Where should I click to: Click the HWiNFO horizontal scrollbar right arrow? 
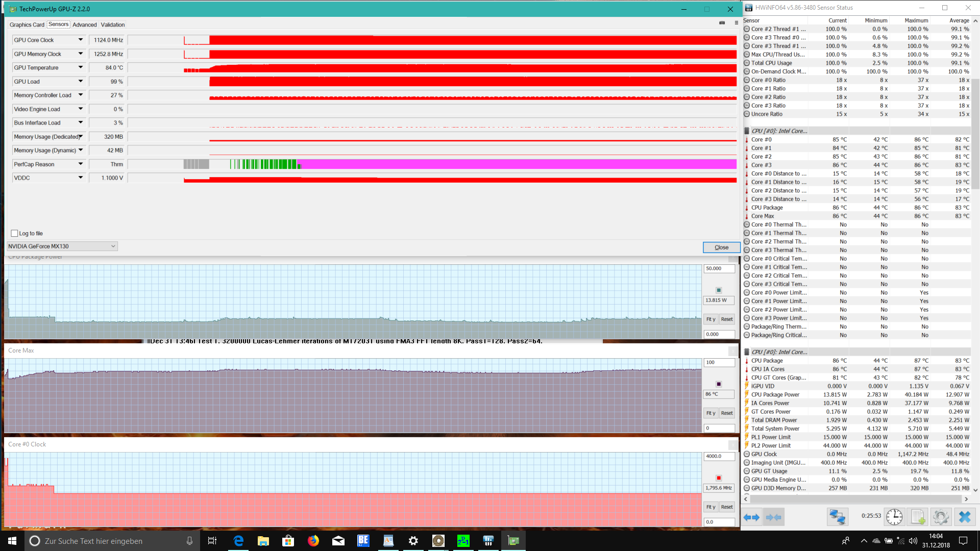[x=966, y=499]
